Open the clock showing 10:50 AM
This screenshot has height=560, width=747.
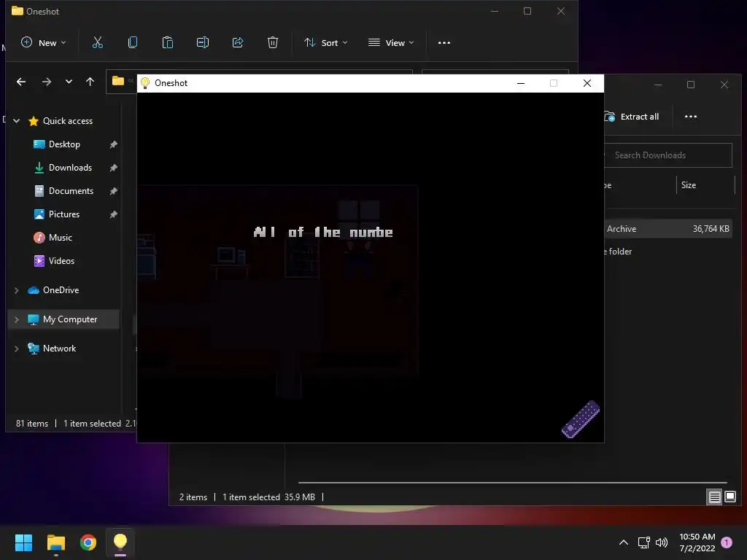[x=697, y=542]
